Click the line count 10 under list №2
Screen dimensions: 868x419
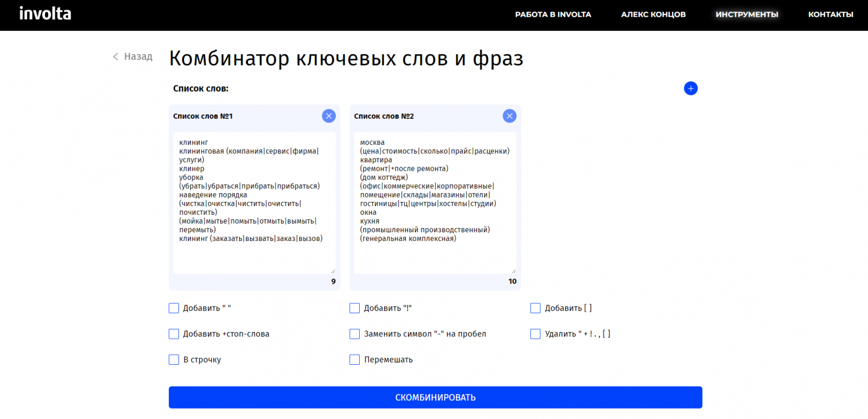(513, 281)
